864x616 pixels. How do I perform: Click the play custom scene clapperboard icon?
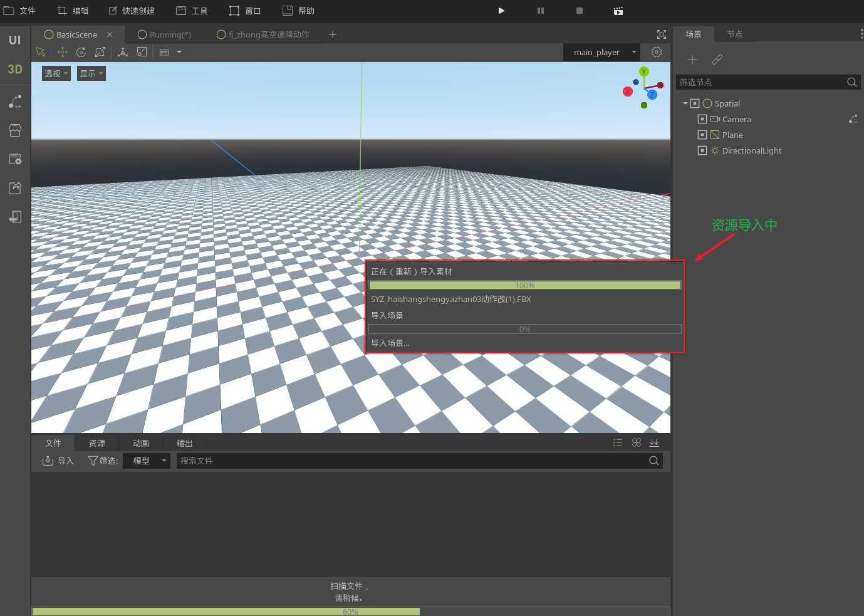coord(618,11)
